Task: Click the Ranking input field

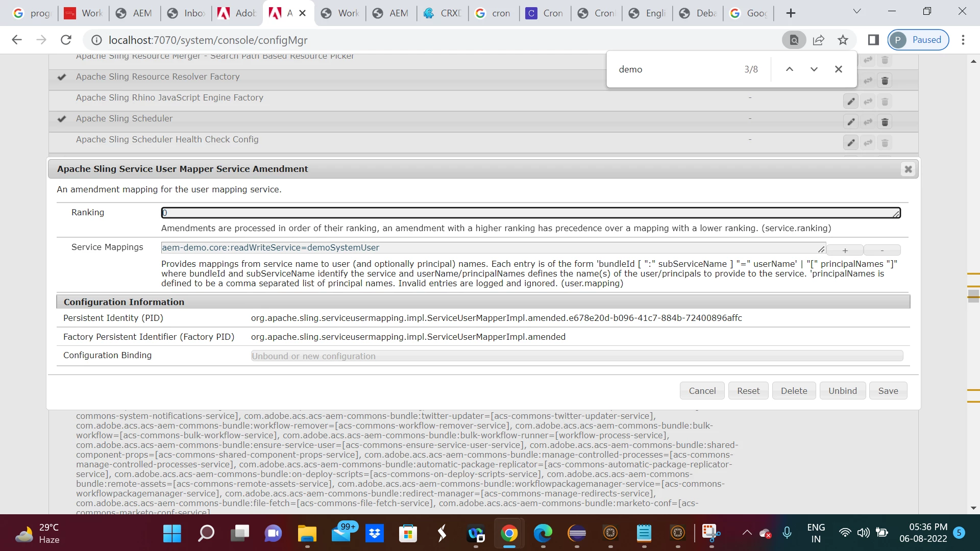Action: (530, 213)
